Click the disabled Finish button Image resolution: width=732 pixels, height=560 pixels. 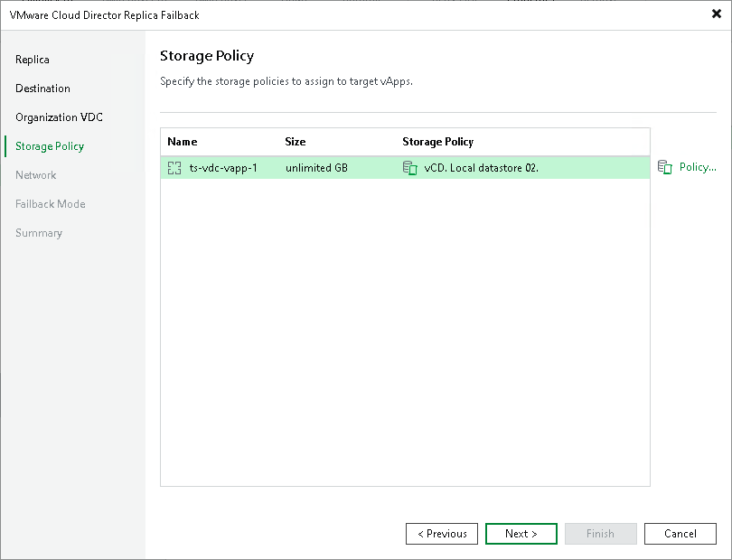click(600, 534)
